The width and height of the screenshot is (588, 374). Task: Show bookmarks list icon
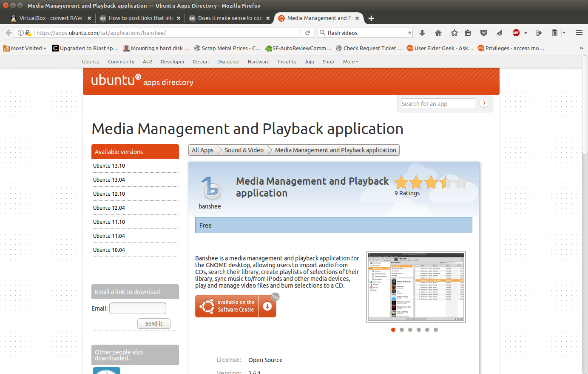click(x=468, y=33)
